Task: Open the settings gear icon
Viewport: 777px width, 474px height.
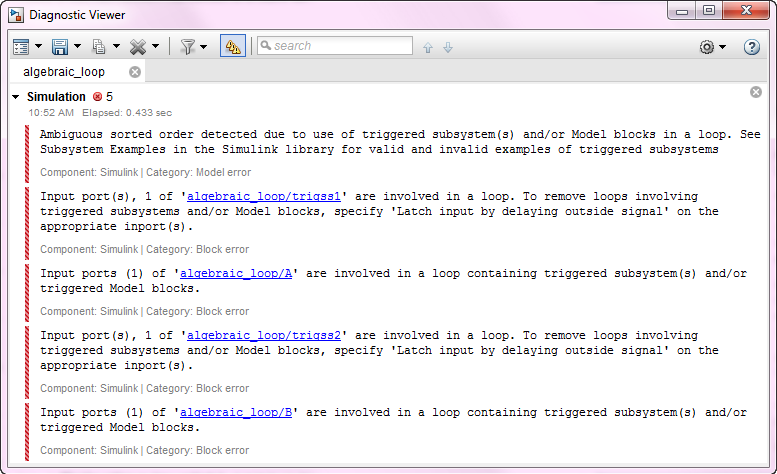Action: [707, 47]
